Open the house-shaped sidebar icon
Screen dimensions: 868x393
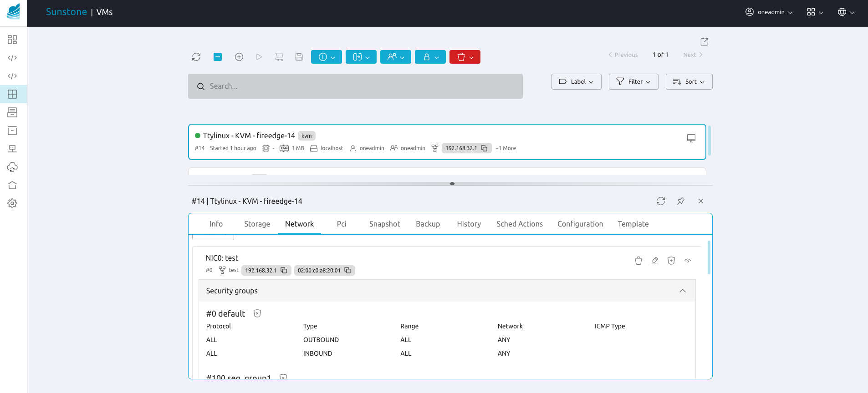(x=12, y=185)
